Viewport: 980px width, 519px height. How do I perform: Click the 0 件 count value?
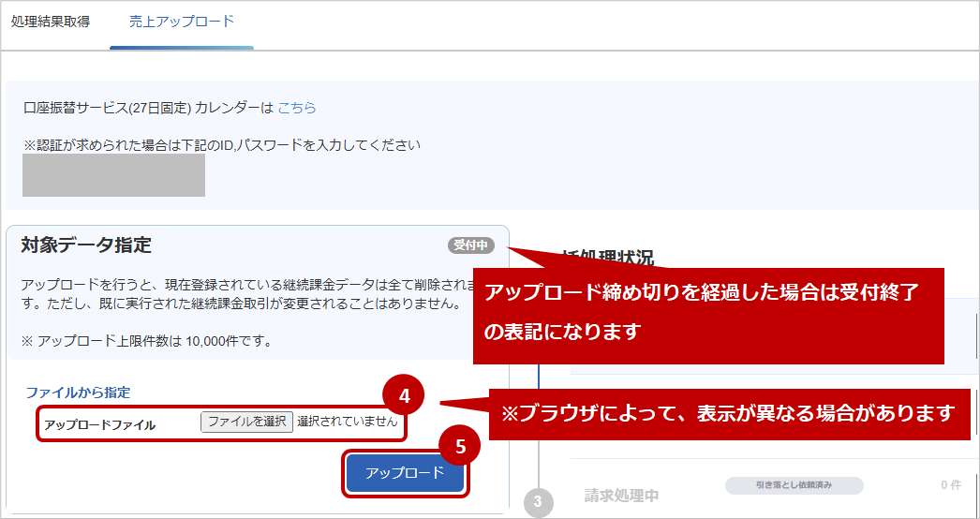pyautogui.click(x=951, y=485)
